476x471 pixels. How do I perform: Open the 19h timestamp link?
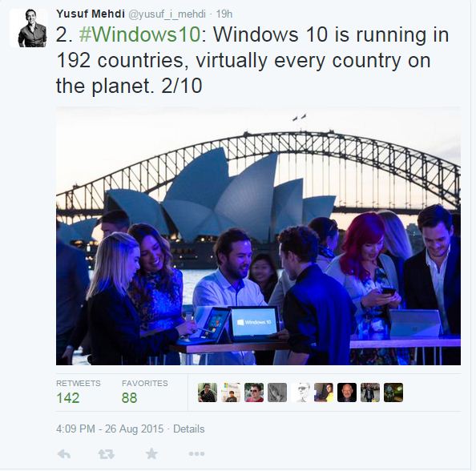pyautogui.click(x=224, y=14)
